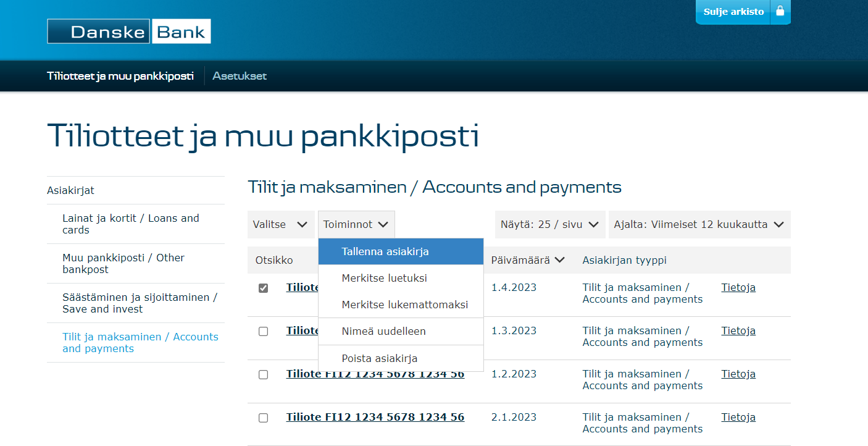Choose Merkitse lukemattomaksi in the menu
The height and width of the screenshot is (446, 868).
[404, 305]
